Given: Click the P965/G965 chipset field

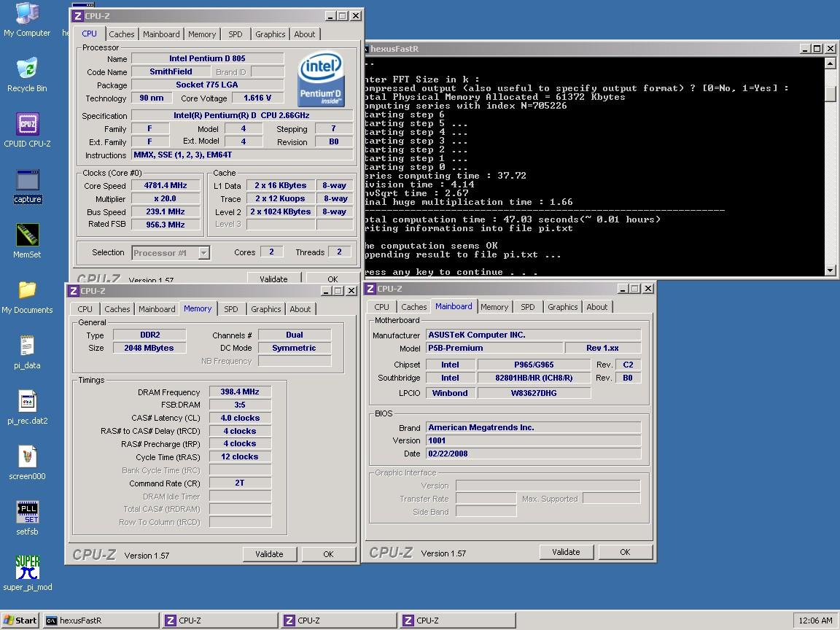Looking at the screenshot, I should [534, 365].
